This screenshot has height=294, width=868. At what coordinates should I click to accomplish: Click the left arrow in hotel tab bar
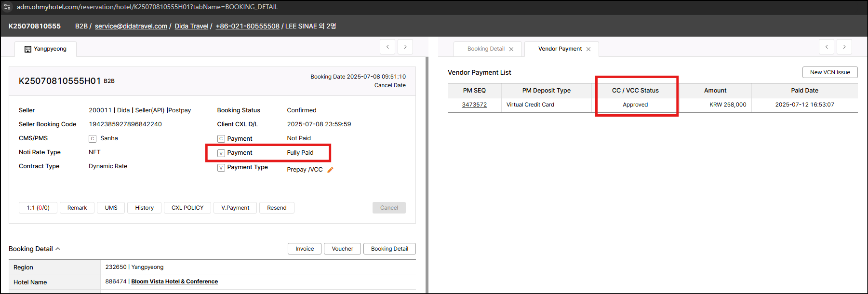coord(387,47)
